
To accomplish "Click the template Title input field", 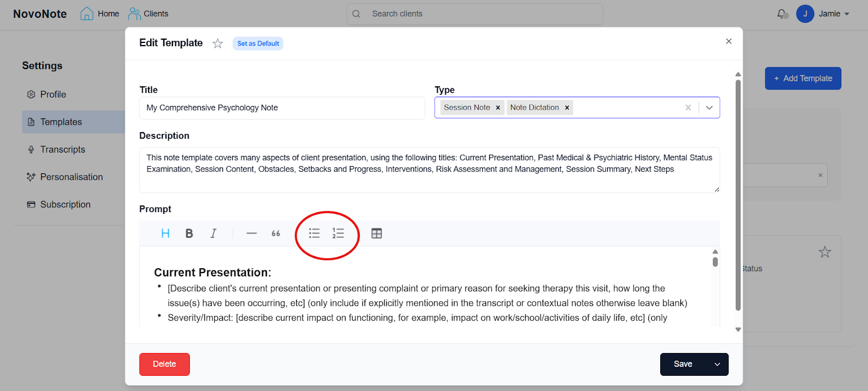I will (x=282, y=108).
